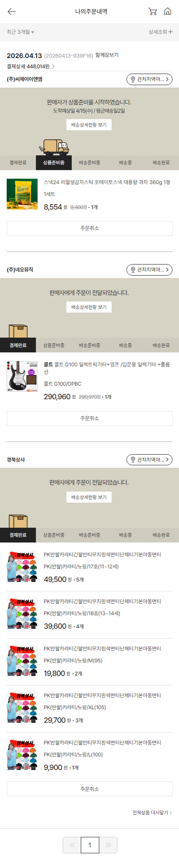Click 배송상세현황 보기 for 네오뮤직 order
Image resolution: width=179 pixels, height=868 pixels.
point(89,307)
